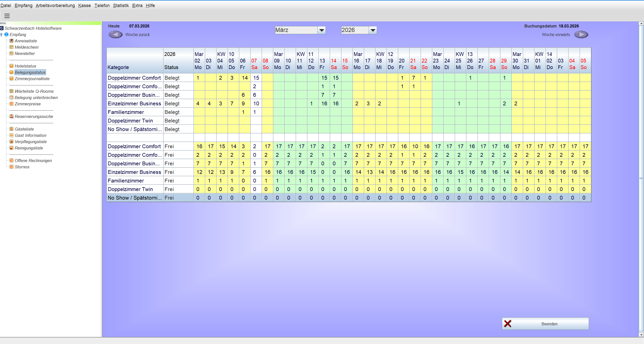Open the Kasse menu
This screenshot has height=344, width=644.
[84, 5]
